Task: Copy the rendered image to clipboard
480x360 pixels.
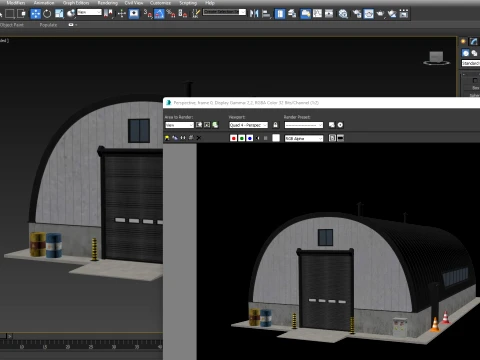Action: (x=175, y=138)
